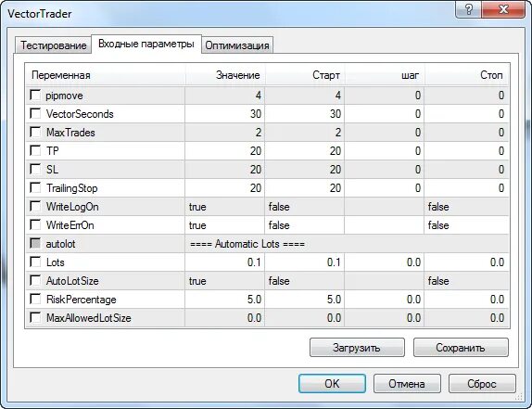Click the RiskPercentage stop cell
Viewport: 532px width, 409px height.
[x=466, y=300]
